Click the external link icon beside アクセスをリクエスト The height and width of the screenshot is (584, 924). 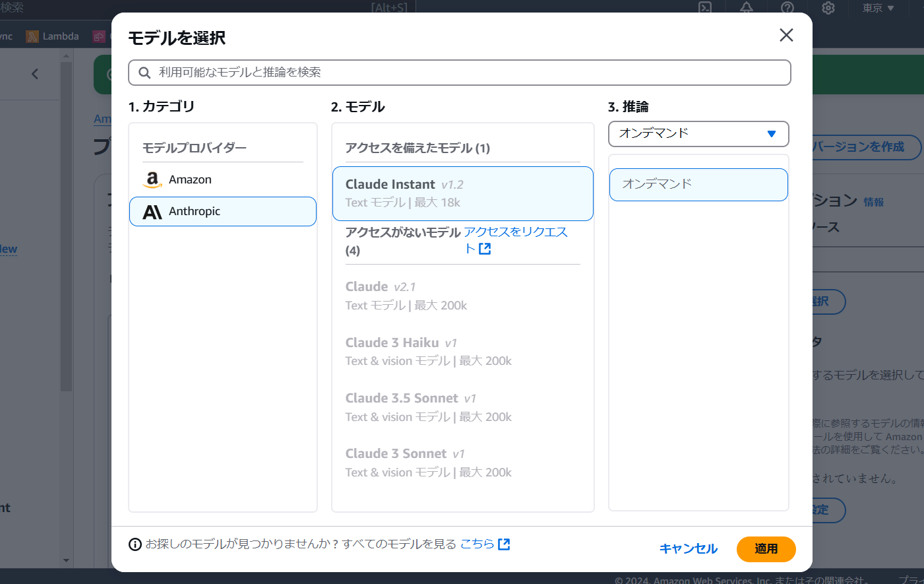pos(485,249)
